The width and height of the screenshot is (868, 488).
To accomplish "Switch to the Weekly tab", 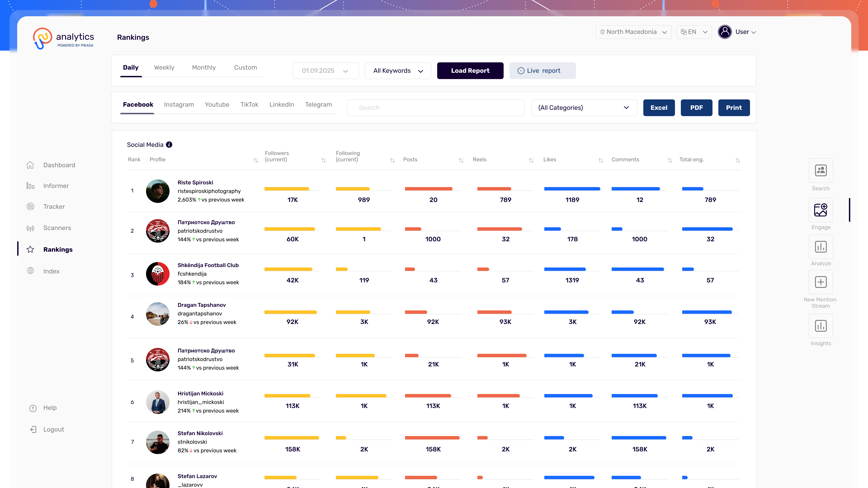I will point(164,68).
